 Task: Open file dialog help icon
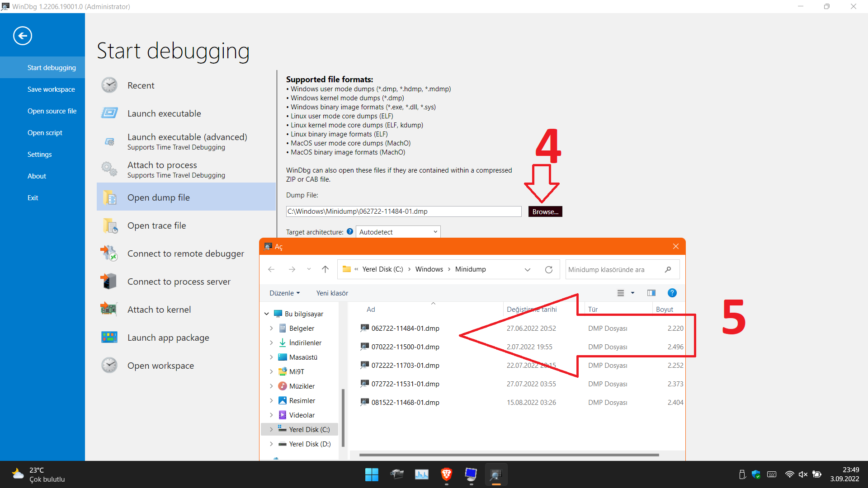pyautogui.click(x=672, y=293)
